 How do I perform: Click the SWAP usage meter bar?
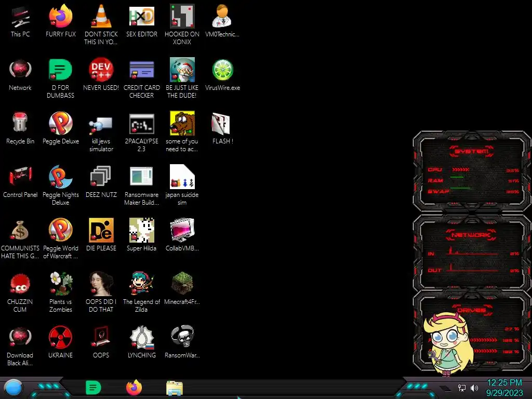(460, 188)
